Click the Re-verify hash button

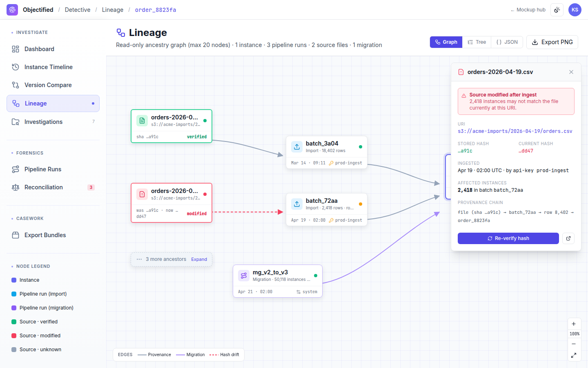pyautogui.click(x=508, y=238)
